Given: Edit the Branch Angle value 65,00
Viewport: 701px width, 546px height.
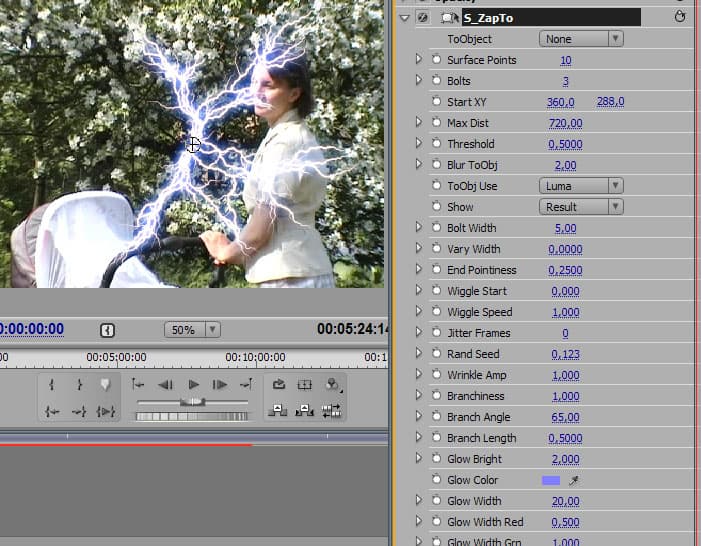Looking at the screenshot, I should pos(566,417).
